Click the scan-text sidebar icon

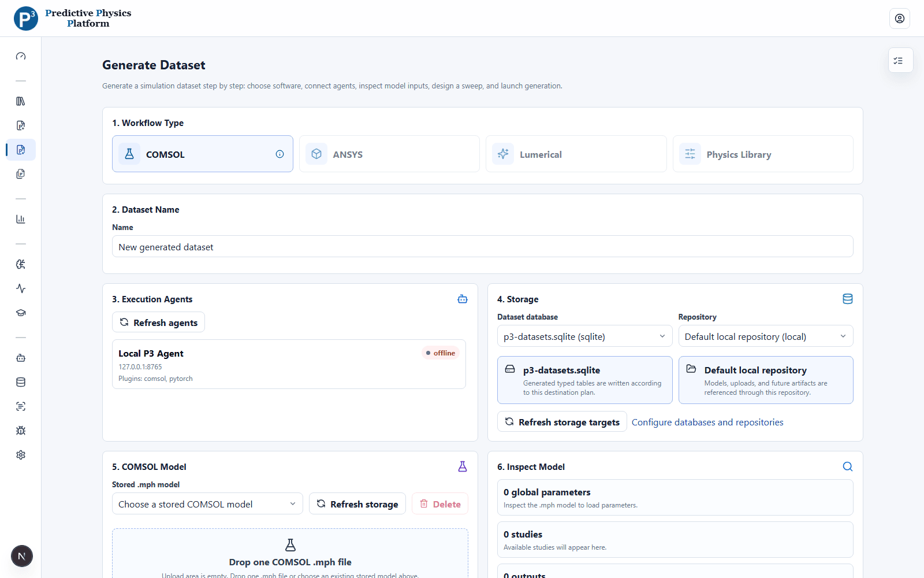21,406
